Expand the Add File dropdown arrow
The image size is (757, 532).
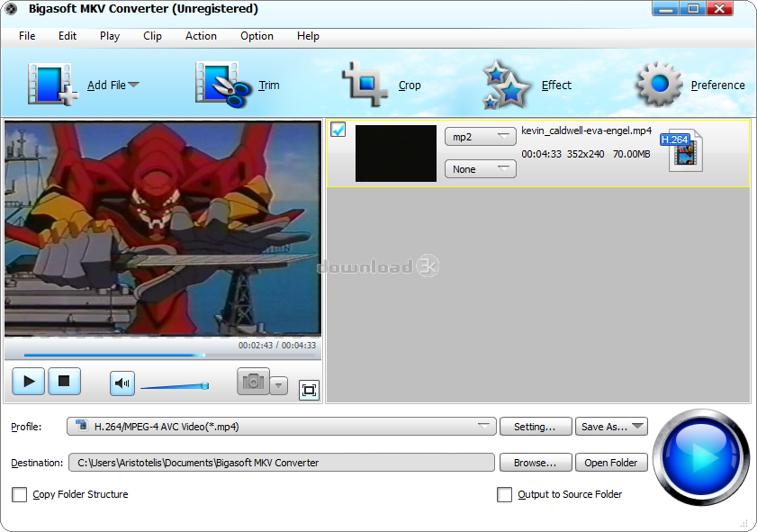134,85
